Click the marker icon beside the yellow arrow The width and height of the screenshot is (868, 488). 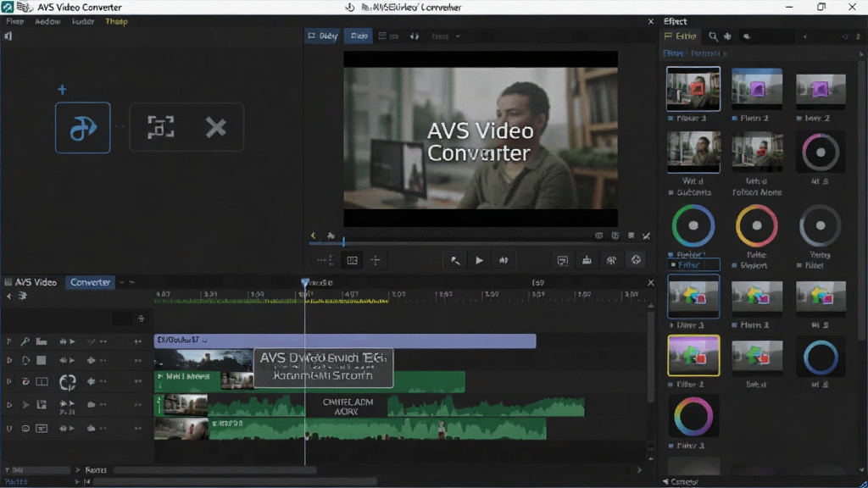click(331, 236)
